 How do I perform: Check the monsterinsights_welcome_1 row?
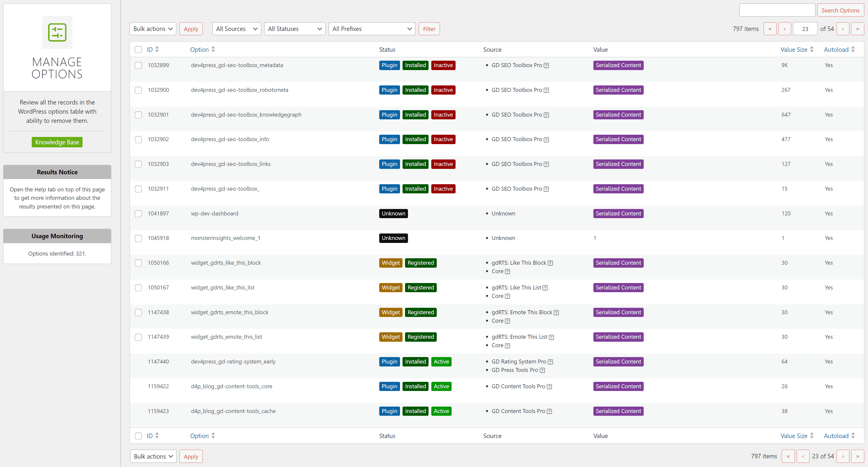[x=138, y=238]
